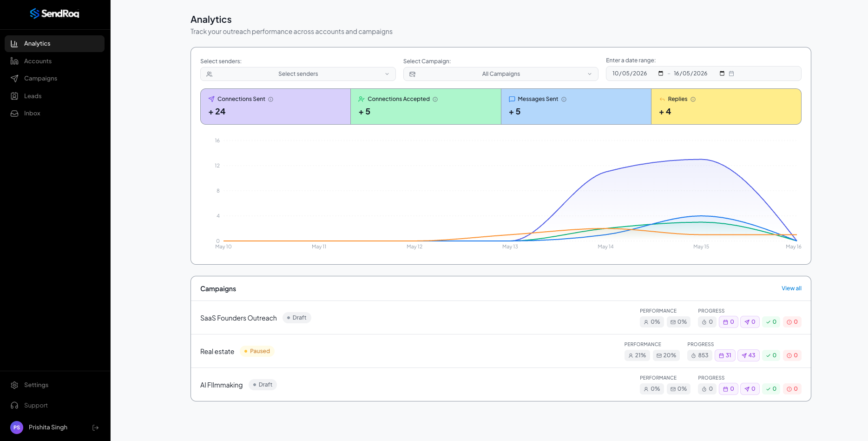Select the Replies stat card

click(726, 107)
